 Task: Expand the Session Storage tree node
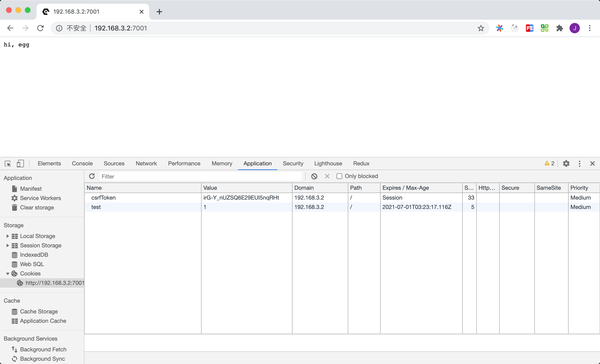(x=7, y=245)
